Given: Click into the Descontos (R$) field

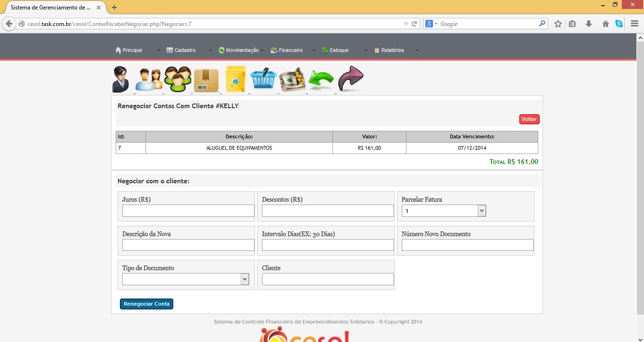Looking at the screenshot, I should click(x=328, y=211).
